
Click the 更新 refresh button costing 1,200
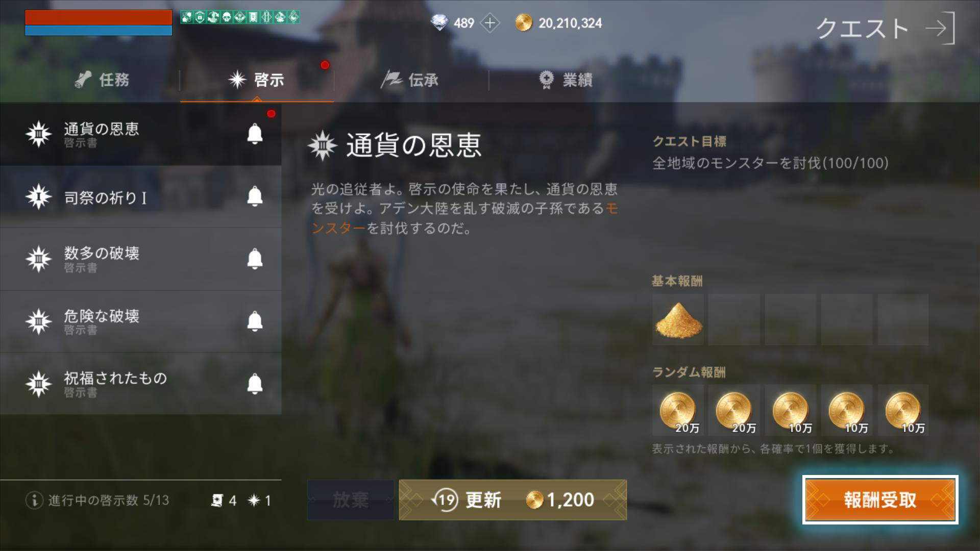click(512, 500)
